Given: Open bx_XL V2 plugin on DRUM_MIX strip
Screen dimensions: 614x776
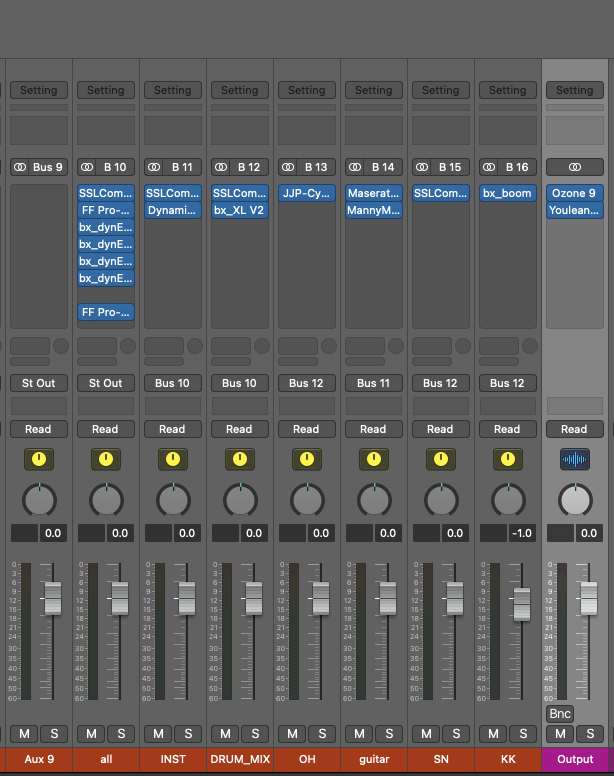Looking at the screenshot, I should click(240, 210).
